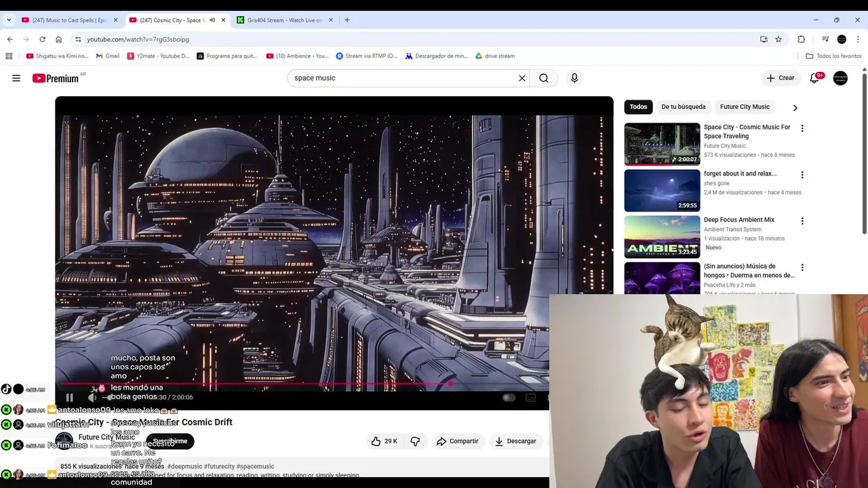868x488 pixels.
Task: Open site info icon in address bar
Action: point(78,39)
